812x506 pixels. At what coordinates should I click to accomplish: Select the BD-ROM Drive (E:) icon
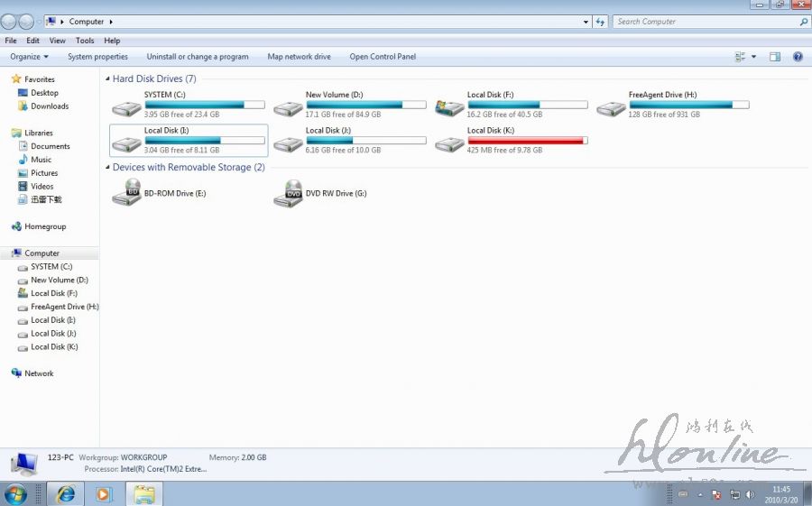coord(127,192)
